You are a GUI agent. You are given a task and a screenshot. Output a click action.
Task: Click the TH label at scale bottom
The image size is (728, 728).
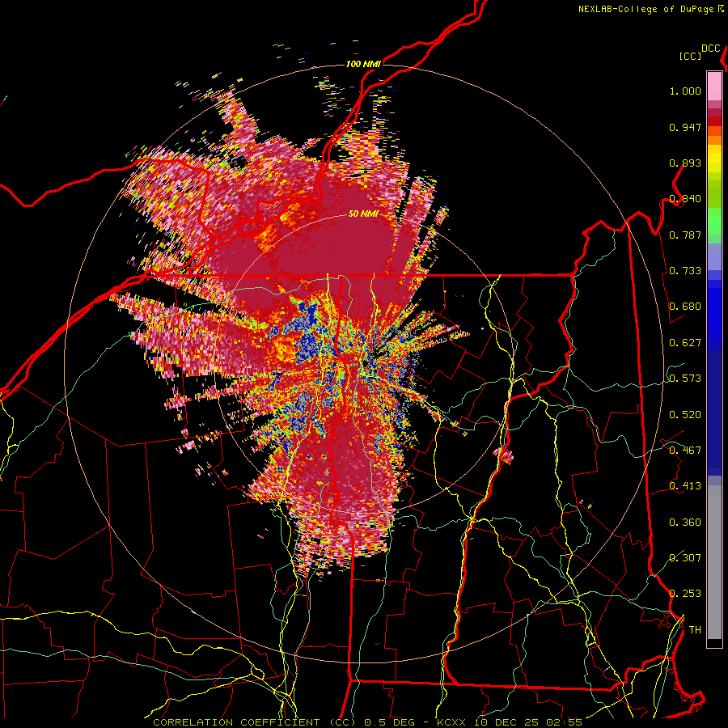tap(695, 630)
